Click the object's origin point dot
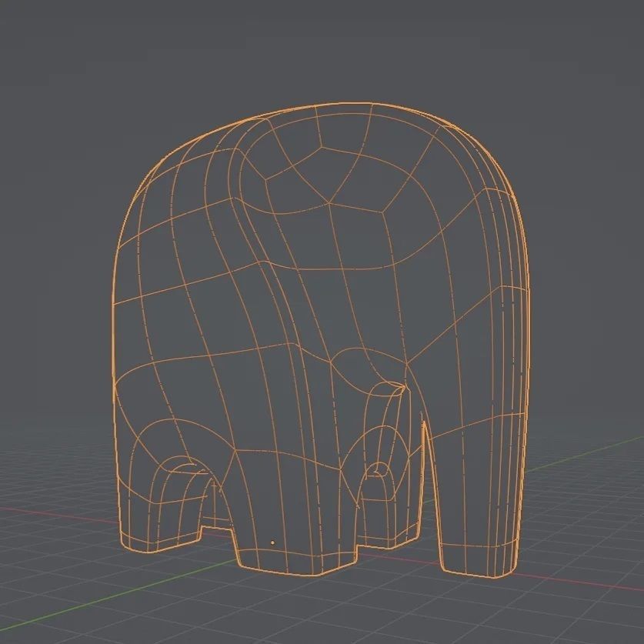 coord(272,543)
